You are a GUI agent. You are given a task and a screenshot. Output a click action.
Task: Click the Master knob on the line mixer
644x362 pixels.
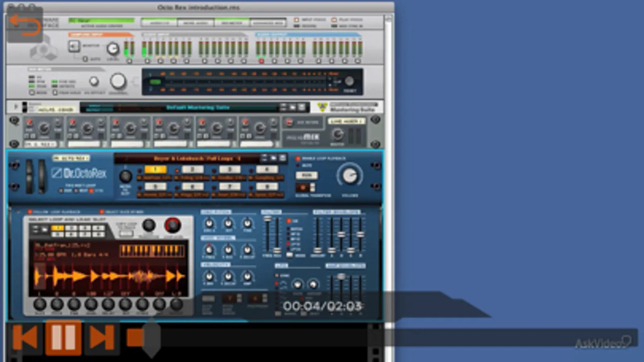coord(338,134)
